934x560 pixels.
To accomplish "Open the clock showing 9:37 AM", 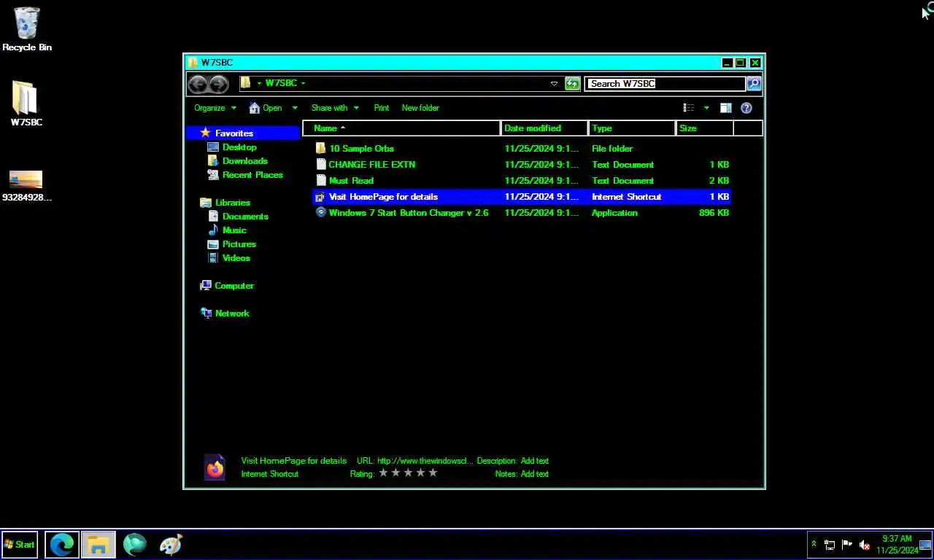I will pos(897,545).
